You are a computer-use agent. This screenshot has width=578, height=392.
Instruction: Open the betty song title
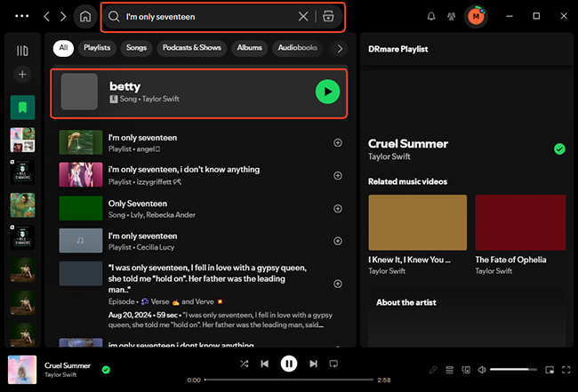(124, 86)
